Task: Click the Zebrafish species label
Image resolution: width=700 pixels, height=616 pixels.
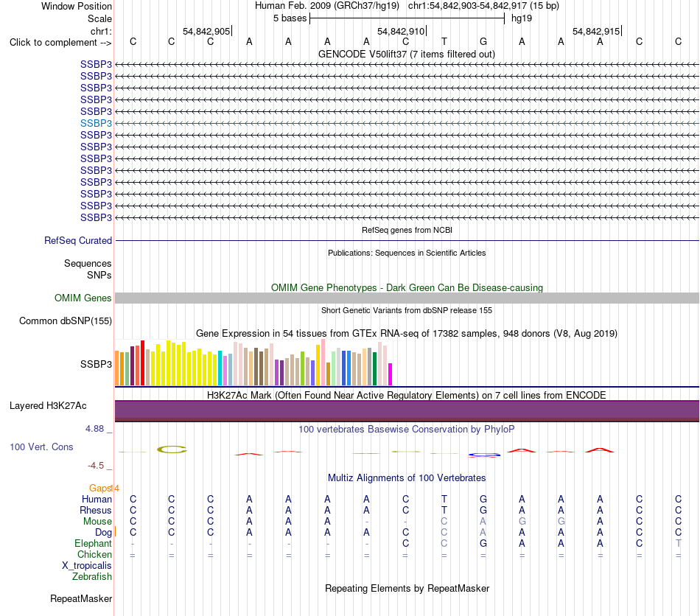Action: pyautogui.click(x=92, y=577)
